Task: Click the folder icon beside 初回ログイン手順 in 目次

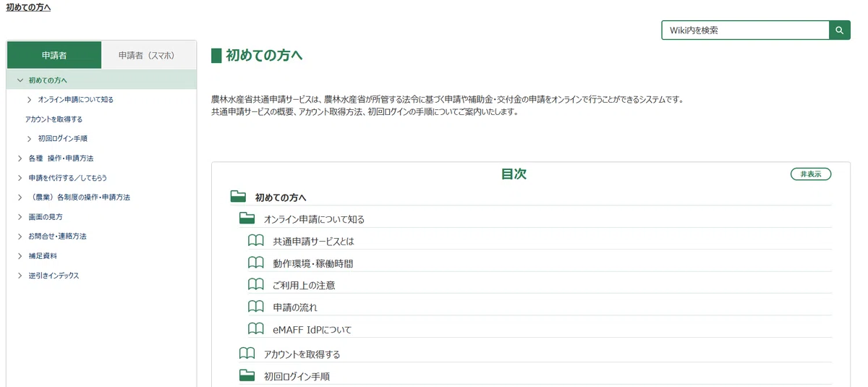Action: pyautogui.click(x=247, y=375)
